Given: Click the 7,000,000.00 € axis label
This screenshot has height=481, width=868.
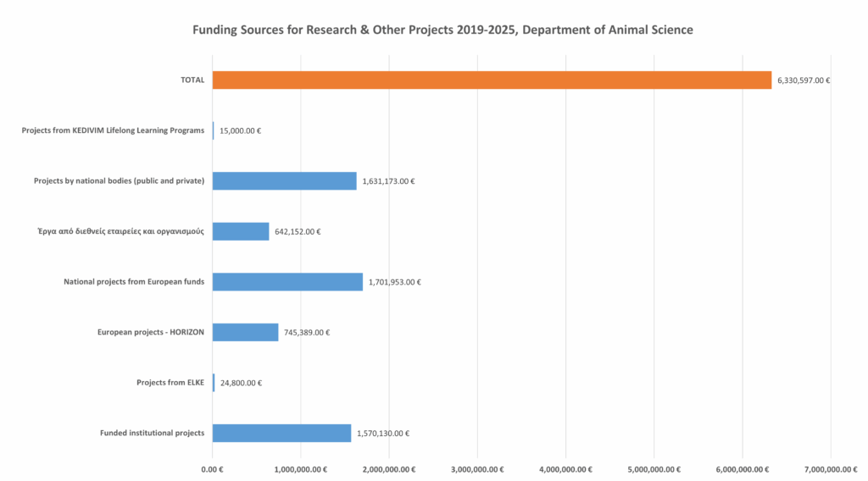Looking at the screenshot, I should [x=831, y=469].
